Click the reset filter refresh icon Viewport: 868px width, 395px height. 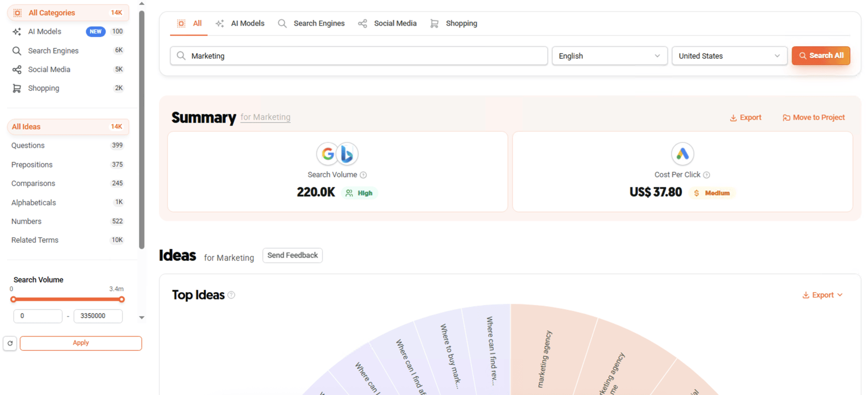click(10, 343)
